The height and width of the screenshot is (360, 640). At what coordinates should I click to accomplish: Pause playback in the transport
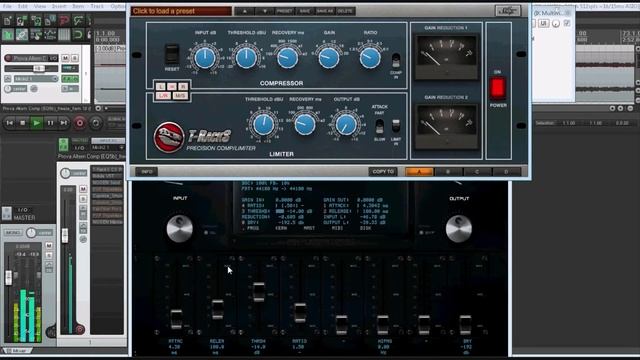click(50, 122)
